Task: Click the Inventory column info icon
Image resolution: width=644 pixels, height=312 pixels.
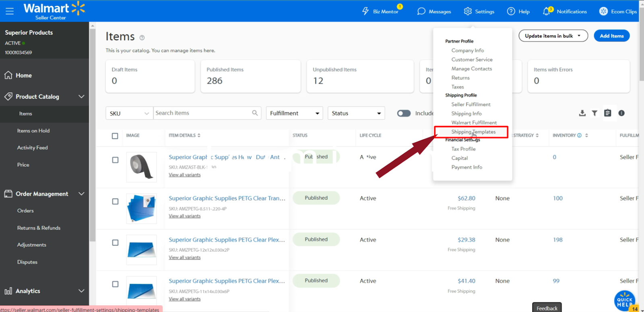Action: click(579, 135)
